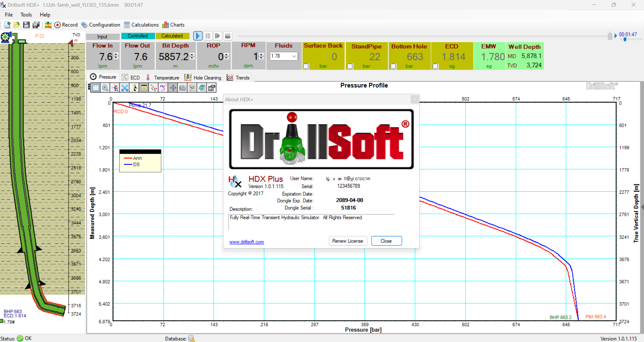This screenshot has height=342, width=644.
Task: Click the Input legend label
Action: [103, 36]
